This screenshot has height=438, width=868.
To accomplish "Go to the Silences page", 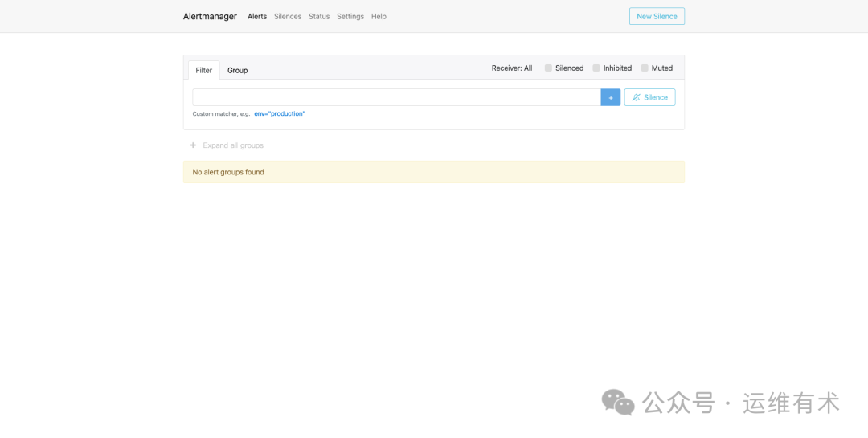I will pyautogui.click(x=288, y=17).
